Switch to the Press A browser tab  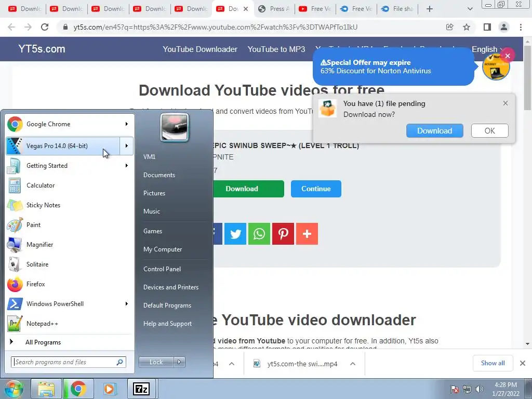pos(274,9)
